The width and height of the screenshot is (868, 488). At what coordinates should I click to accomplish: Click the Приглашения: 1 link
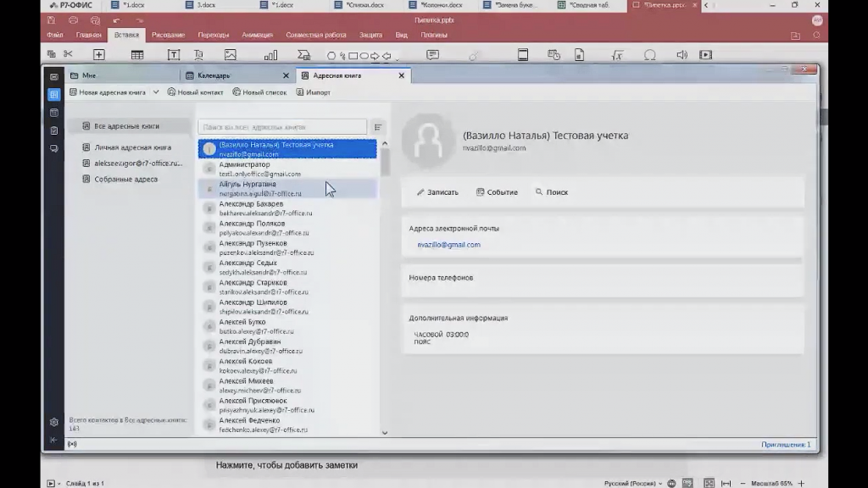pyautogui.click(x=786, y=445)
